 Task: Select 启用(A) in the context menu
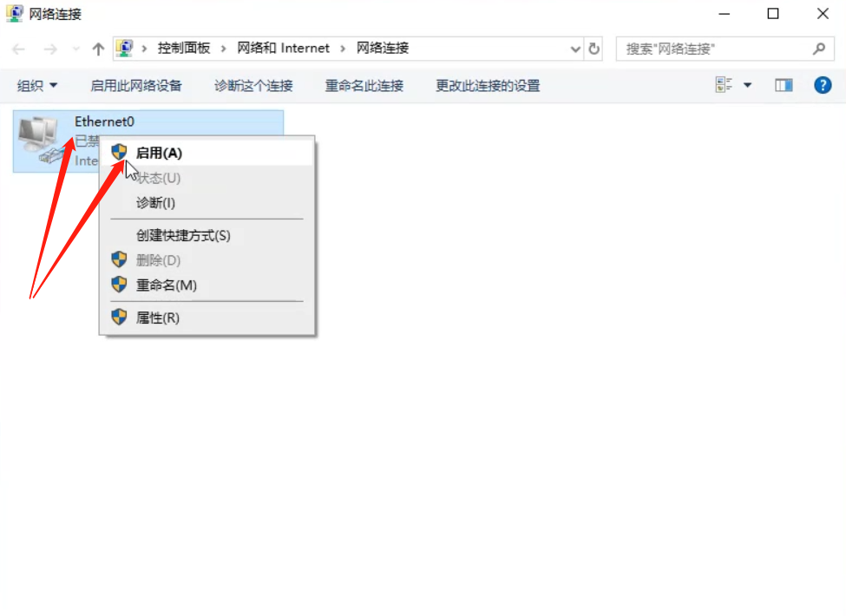pyautogui.click(x=159, y=153)
